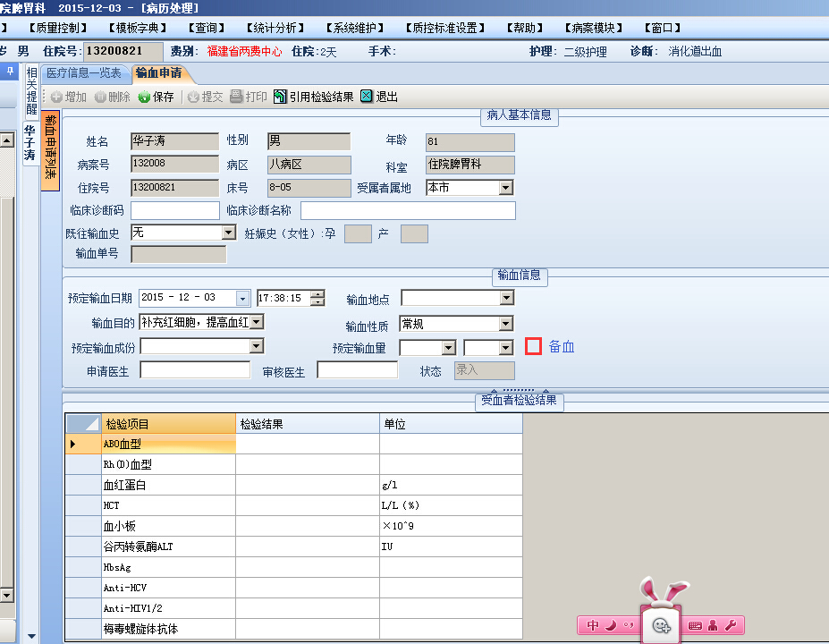Save the transfusion request with 保存
The height and width of the screenshot is (644, 829).
point(156,97)
